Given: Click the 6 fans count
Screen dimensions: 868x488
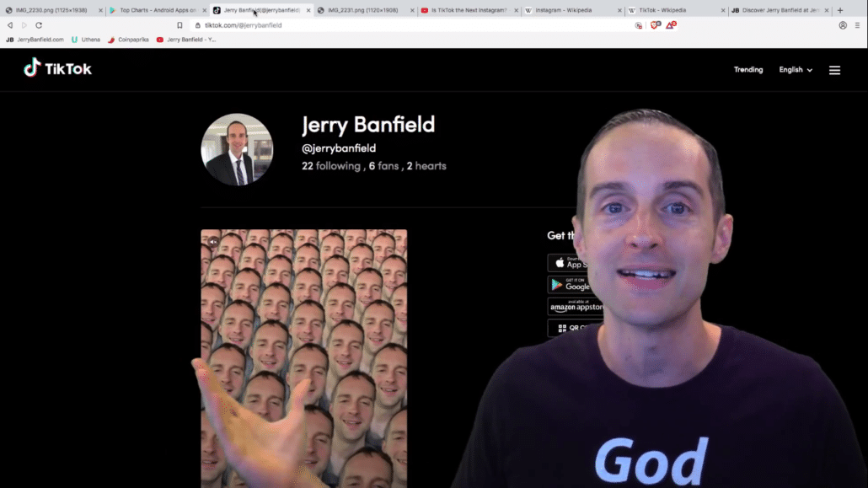Looking at the screenshot, I should pos(383,166).
